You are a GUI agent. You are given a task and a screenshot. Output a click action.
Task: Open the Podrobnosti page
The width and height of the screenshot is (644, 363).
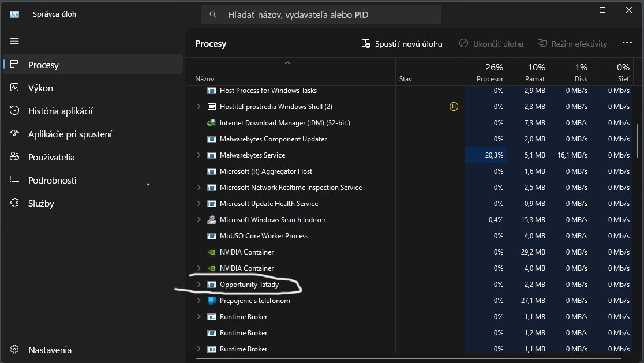click(93, 180)
